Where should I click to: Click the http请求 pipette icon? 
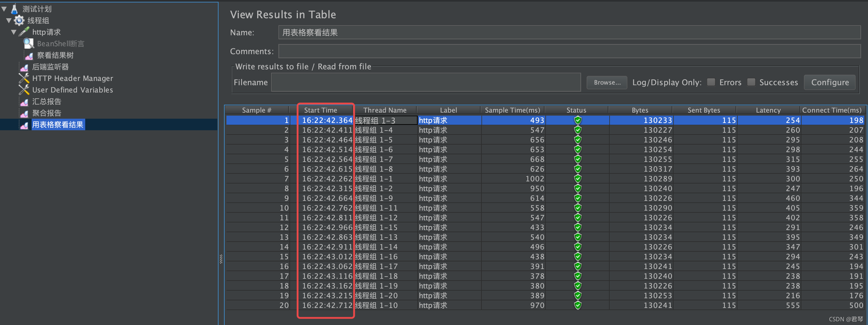click(x=24, y=32)
